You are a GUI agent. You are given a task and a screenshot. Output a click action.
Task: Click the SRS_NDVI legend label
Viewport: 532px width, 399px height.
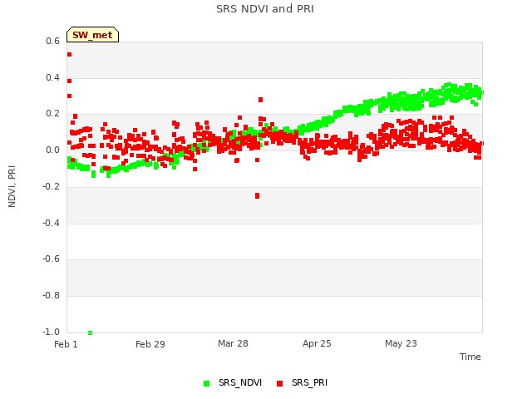point(240,382)
